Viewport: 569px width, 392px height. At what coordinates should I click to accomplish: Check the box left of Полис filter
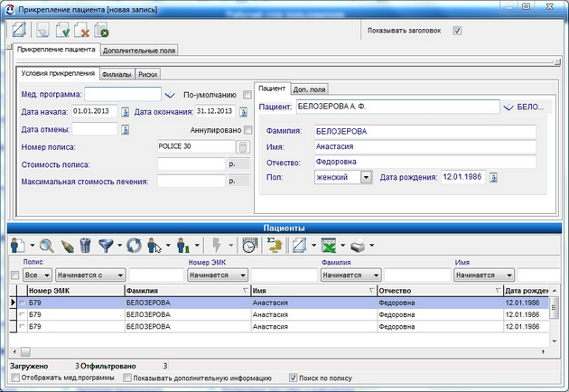click(14, 275)
